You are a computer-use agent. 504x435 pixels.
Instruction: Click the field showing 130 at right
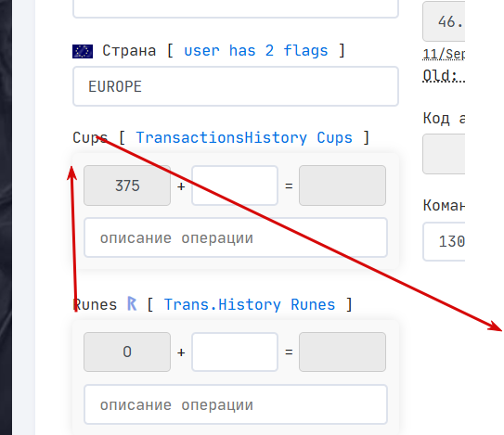(444, 241)
